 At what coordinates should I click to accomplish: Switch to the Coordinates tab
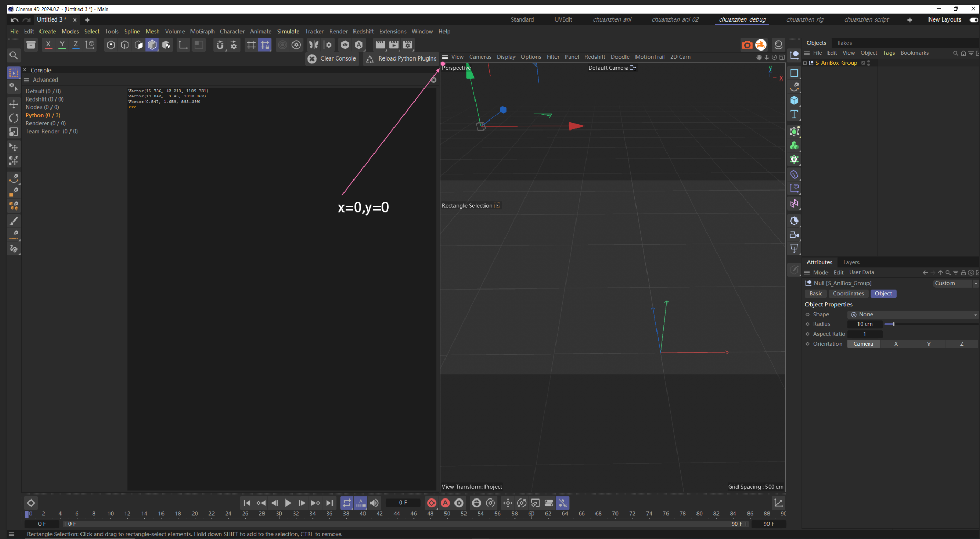(x=848, y=293)
